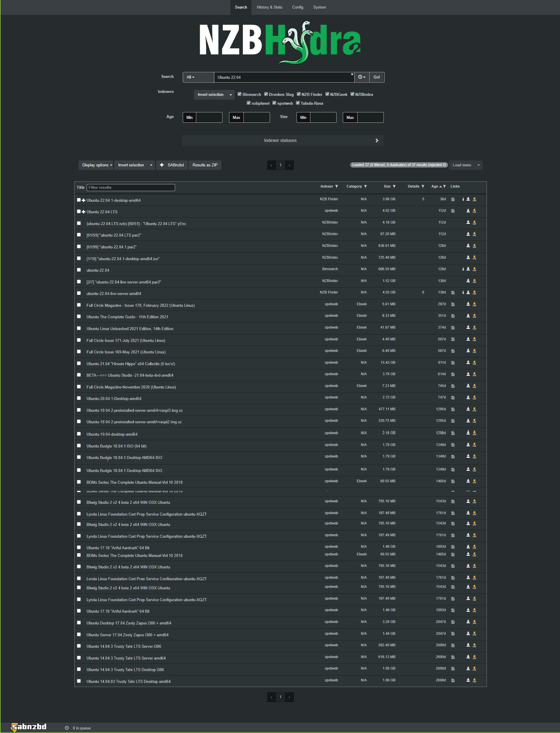Image resolution: width=560 pixels, height=733 pixels.
Task: Download NZB for Full Circle Magazine Issue 178
Action: point(468,304)
